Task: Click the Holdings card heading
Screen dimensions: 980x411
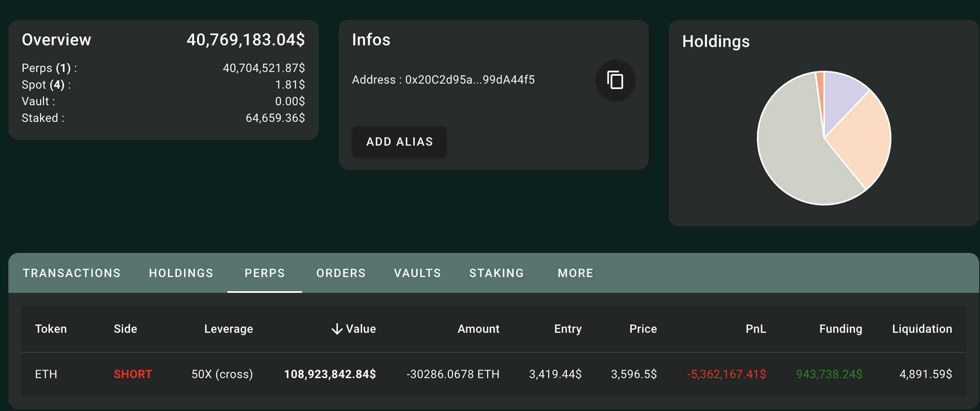Action: pyautogui.click(x=716, y=42)
